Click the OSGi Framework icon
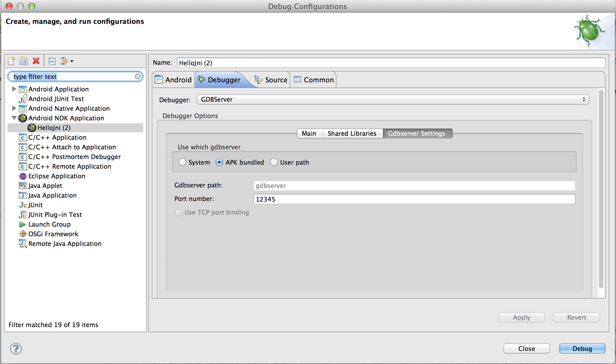The height and width of the screenshot is (364, 616). tap(22, 234)
